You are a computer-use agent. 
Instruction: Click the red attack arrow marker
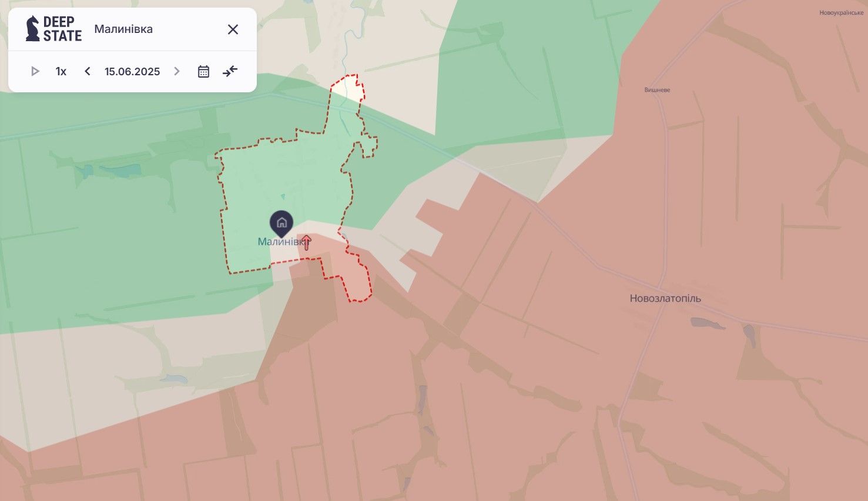tap(306, 242)
